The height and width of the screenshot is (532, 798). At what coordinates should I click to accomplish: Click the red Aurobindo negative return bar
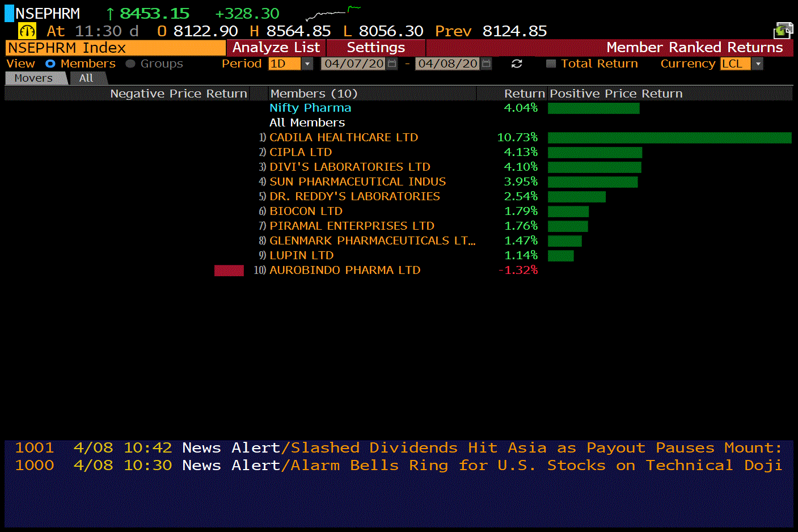229,271
